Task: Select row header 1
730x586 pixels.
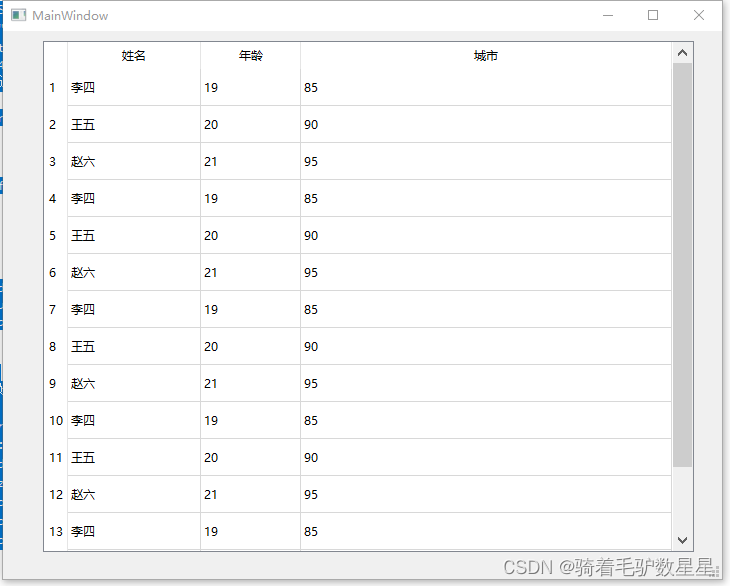Action: 56,88
